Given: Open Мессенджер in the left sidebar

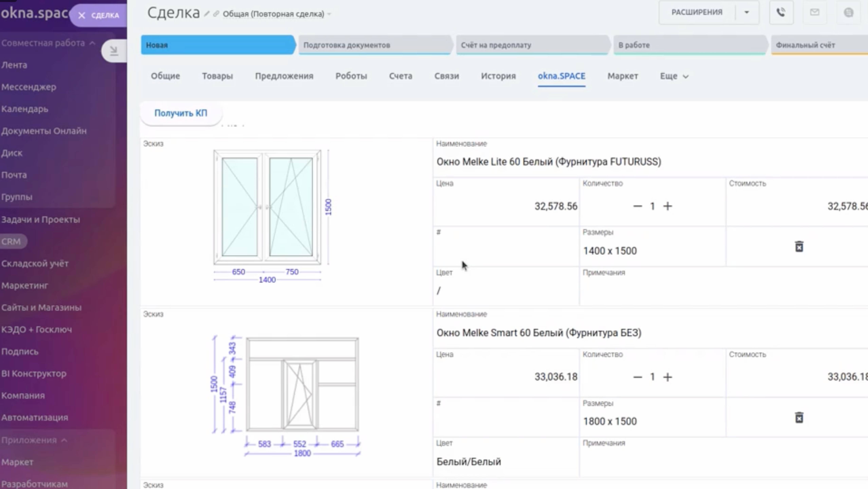Looking at the screenshot, I should point(29,87).
